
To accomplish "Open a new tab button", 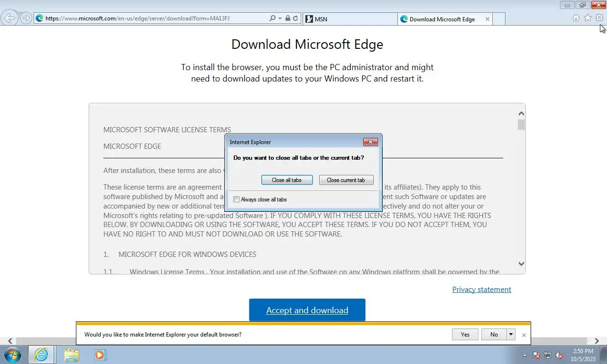I will click(x=499, y=19).
